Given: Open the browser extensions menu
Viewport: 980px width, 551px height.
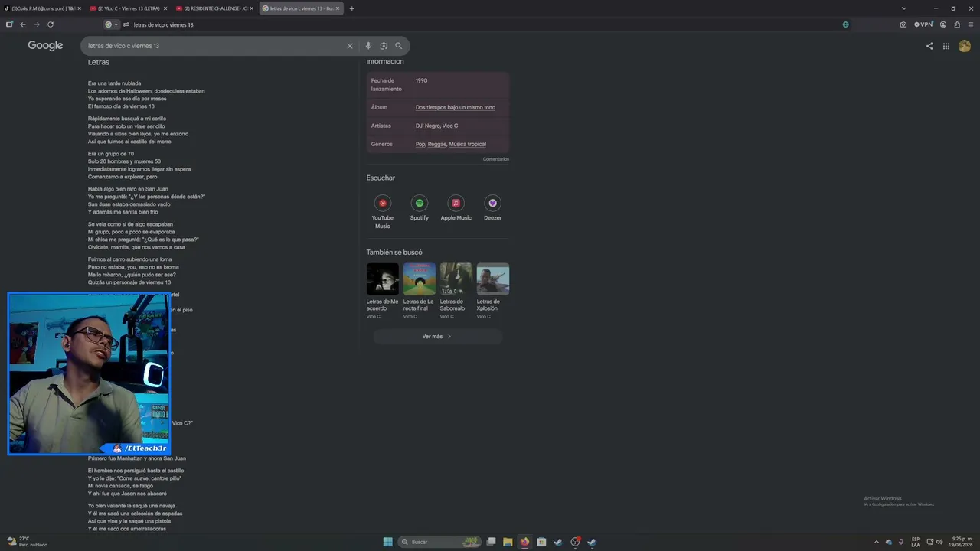Looking at the screenshot, I should (957, 24).
